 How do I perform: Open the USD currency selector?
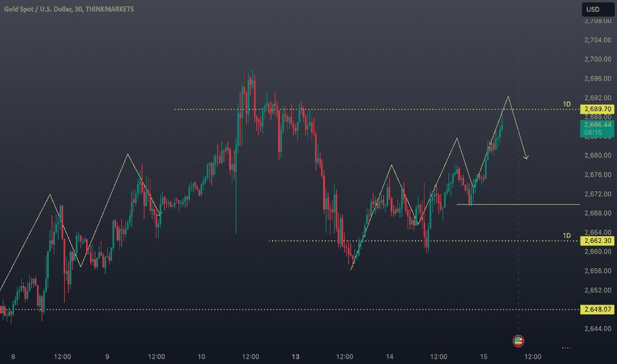598,9
